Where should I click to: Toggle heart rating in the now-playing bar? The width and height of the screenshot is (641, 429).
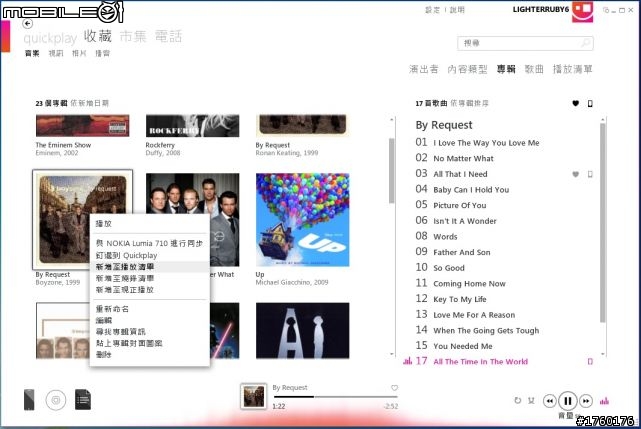tap(394, 388)
